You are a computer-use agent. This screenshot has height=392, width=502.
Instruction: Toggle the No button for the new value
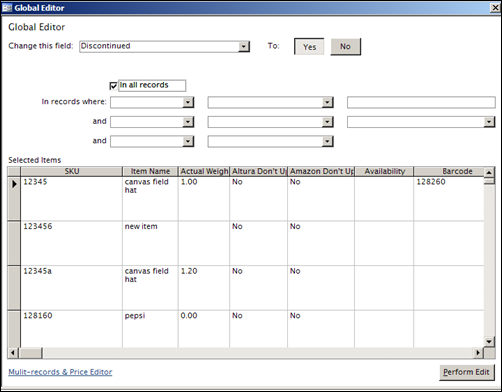pyautogui.click(x=345, y=47)
